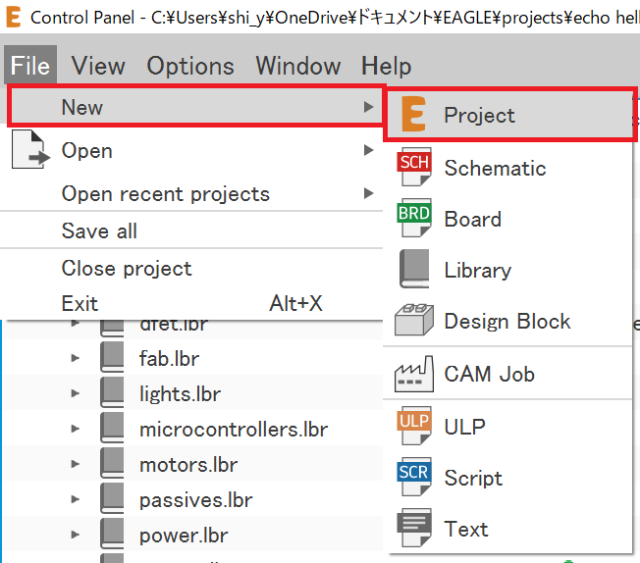This screenshot has height=563, width=640.
Task: Click the red SCH Schematic icon
Action: (413, 167)
